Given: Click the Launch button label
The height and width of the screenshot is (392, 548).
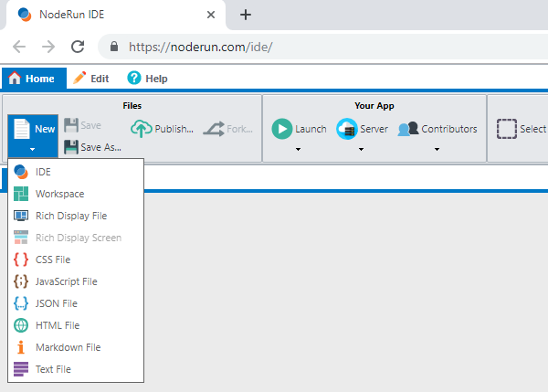Looking at the screenshot, I should pyautogui.click(x=311, y=129).
